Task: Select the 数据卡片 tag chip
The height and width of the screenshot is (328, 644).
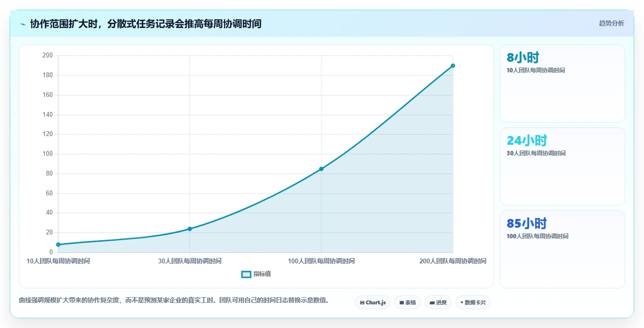Action: 473,302
